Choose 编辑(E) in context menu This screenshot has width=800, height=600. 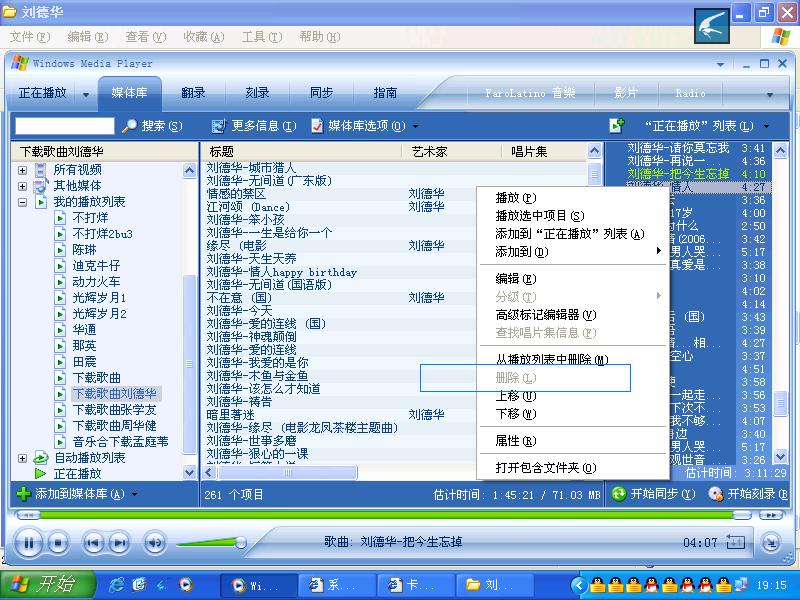click(572, 279)
